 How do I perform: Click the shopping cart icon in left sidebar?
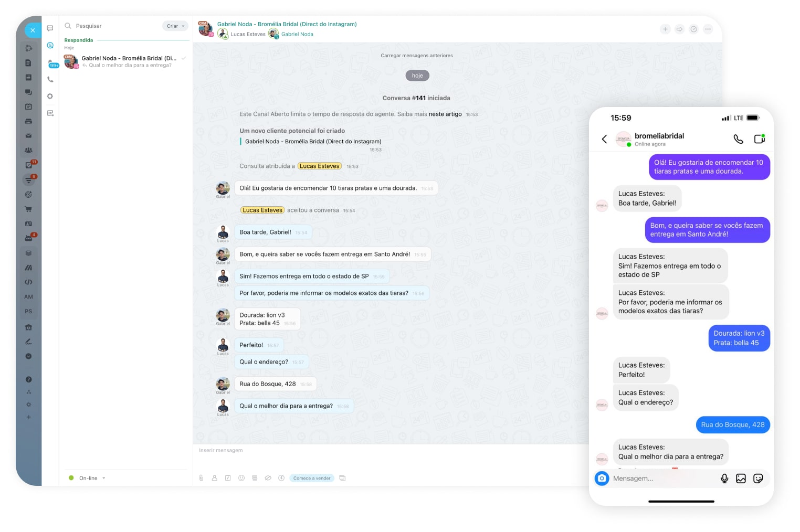coord(28,209)
